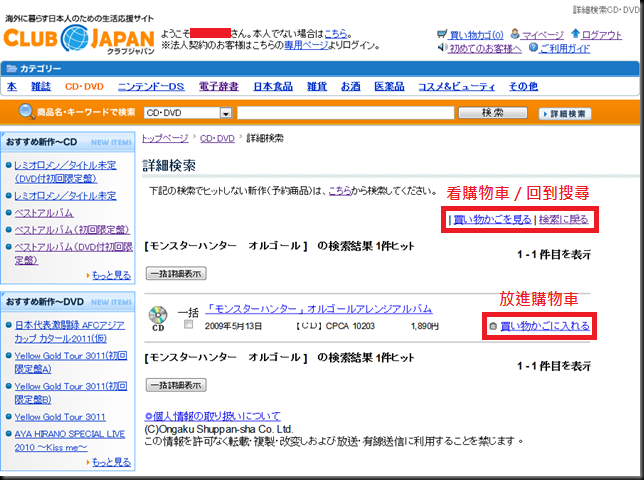Image resolution: width=644 pixels, height=480 pixels.
Task: Open Yellow Gold Tour 3011 初回限定盤B link
Action: tap(71, 393)
